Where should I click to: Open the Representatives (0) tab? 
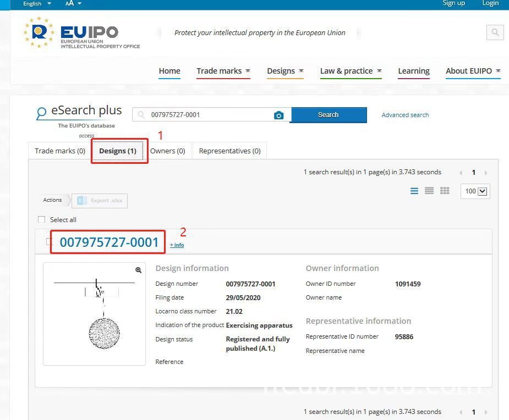coord(230,151)
